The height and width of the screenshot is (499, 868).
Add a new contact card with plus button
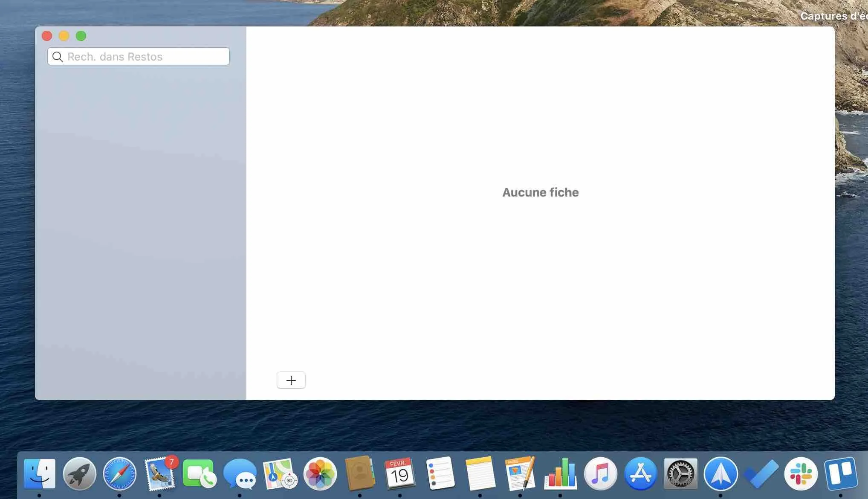[x=291, y=380]
